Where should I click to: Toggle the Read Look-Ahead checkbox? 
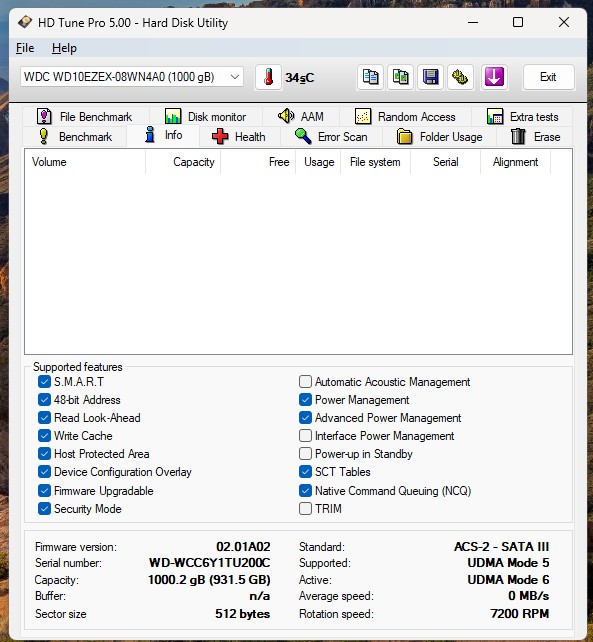[x=44, y=418]
